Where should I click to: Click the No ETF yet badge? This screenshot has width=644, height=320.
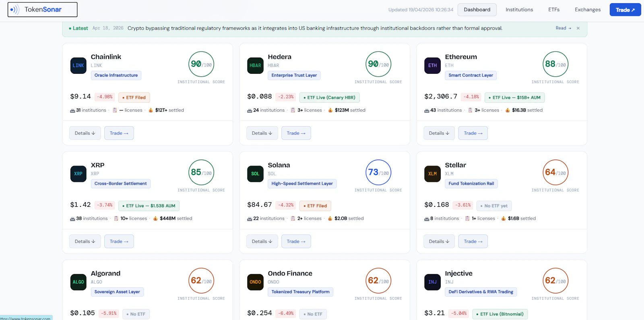click(494, 206)
